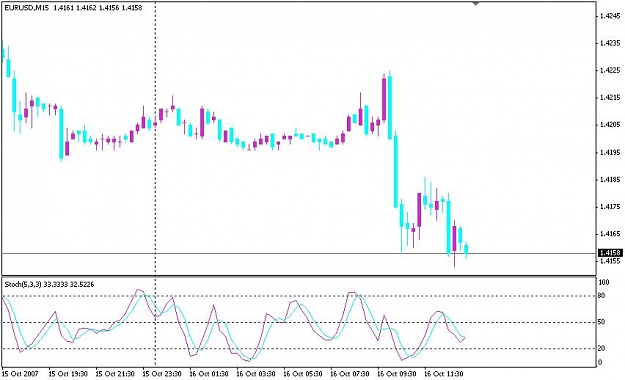
Task: Click the 15 Oct 23:30 time label
Action: 162,374
